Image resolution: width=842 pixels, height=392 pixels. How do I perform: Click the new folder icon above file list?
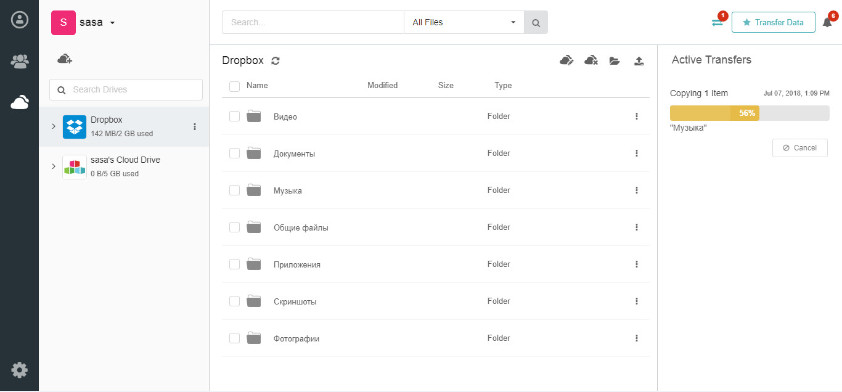point(615,61)
